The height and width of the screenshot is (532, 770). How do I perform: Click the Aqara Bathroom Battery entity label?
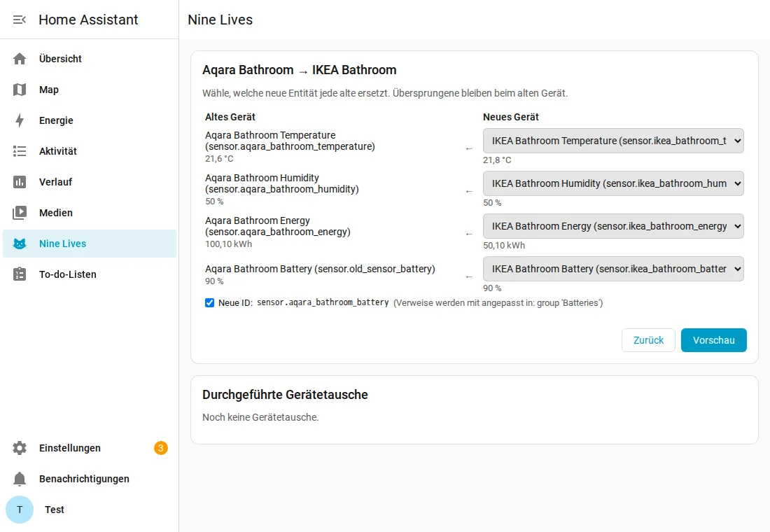[320, 269]
